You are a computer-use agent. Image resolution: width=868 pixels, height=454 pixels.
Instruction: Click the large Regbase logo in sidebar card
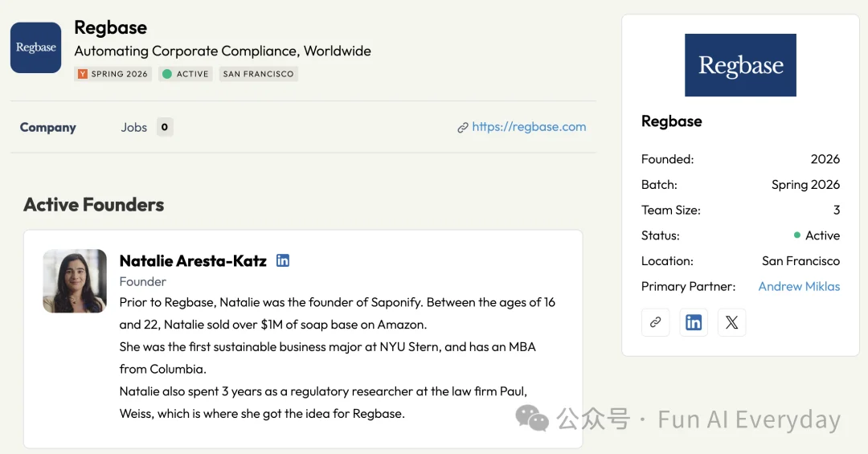741,65
